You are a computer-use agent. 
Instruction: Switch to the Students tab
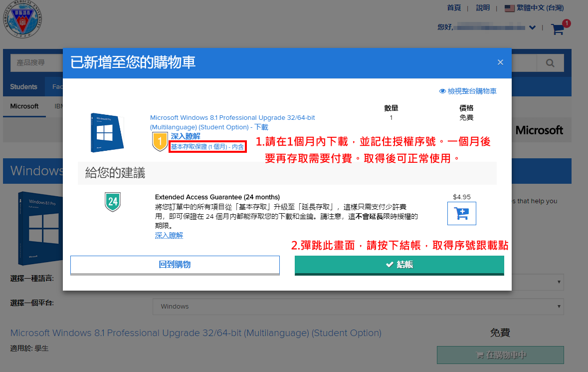click(23, 87)
